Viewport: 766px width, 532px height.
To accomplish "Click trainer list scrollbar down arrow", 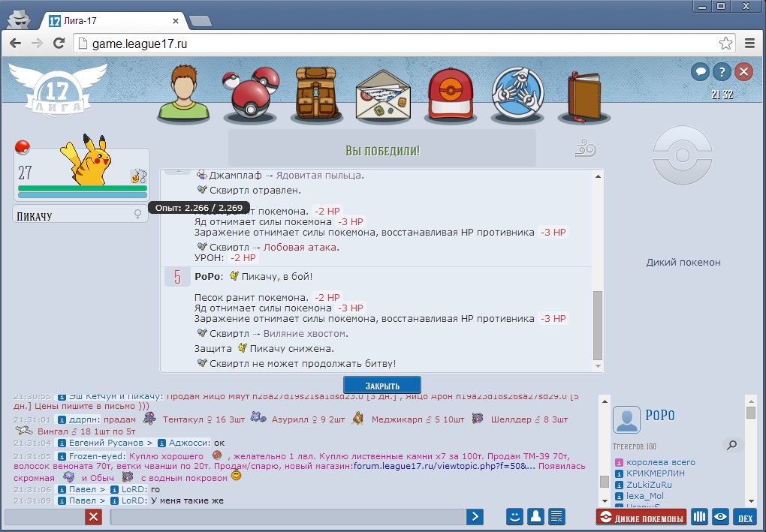I will pos(751,500).
